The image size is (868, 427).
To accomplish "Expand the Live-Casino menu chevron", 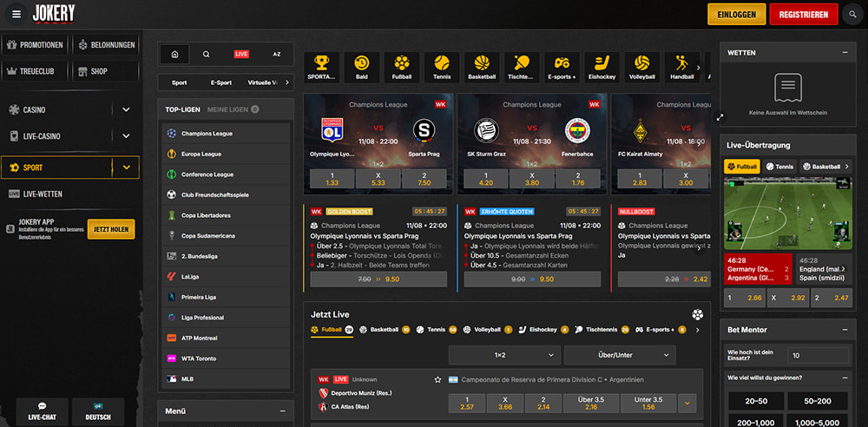I will [126, 135].
